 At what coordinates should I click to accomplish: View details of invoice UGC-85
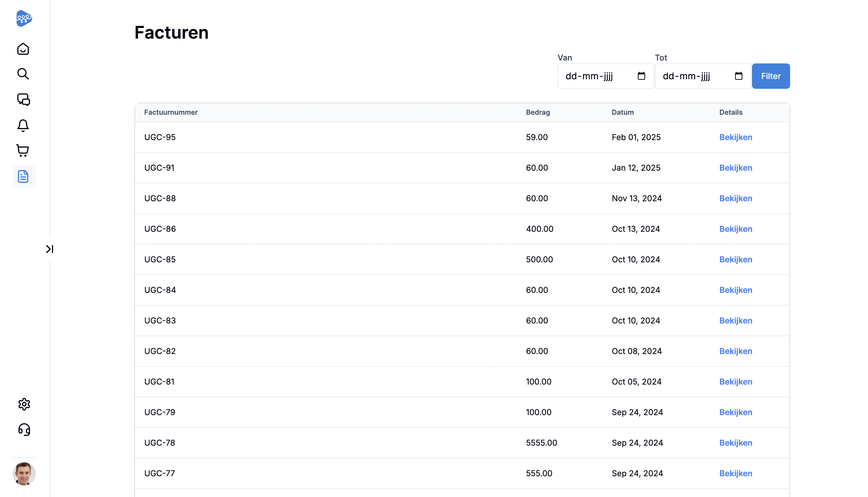coord(736,259)
